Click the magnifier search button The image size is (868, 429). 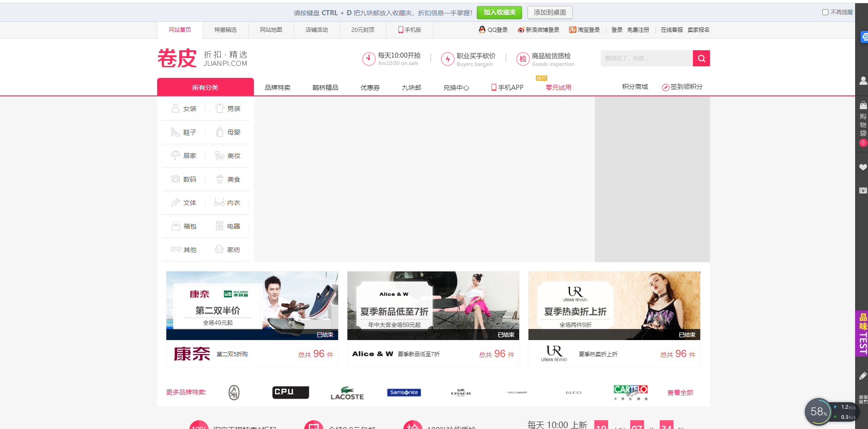point(701,59)
